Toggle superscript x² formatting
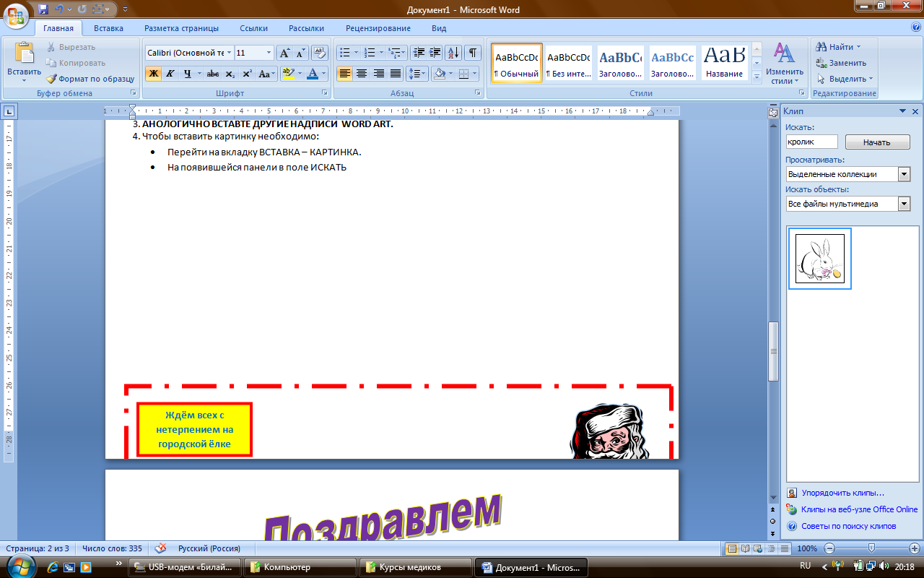 (247, 74)
